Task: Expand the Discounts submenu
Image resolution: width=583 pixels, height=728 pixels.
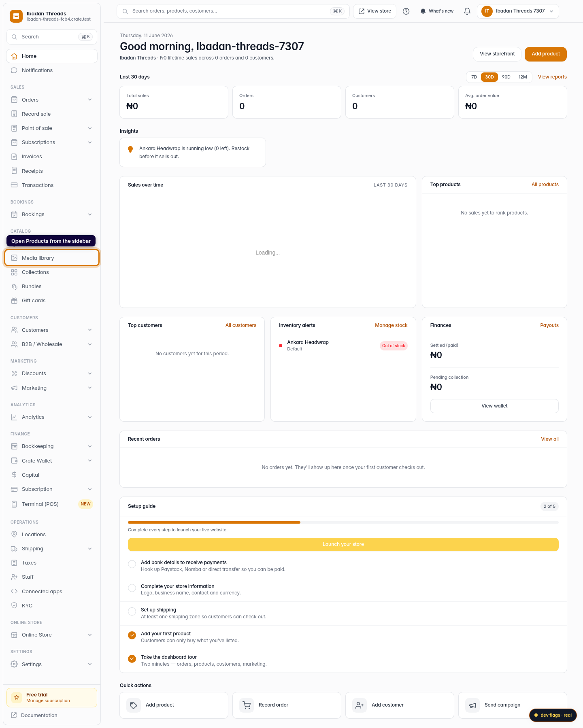Action: click(x=90, y=374)
